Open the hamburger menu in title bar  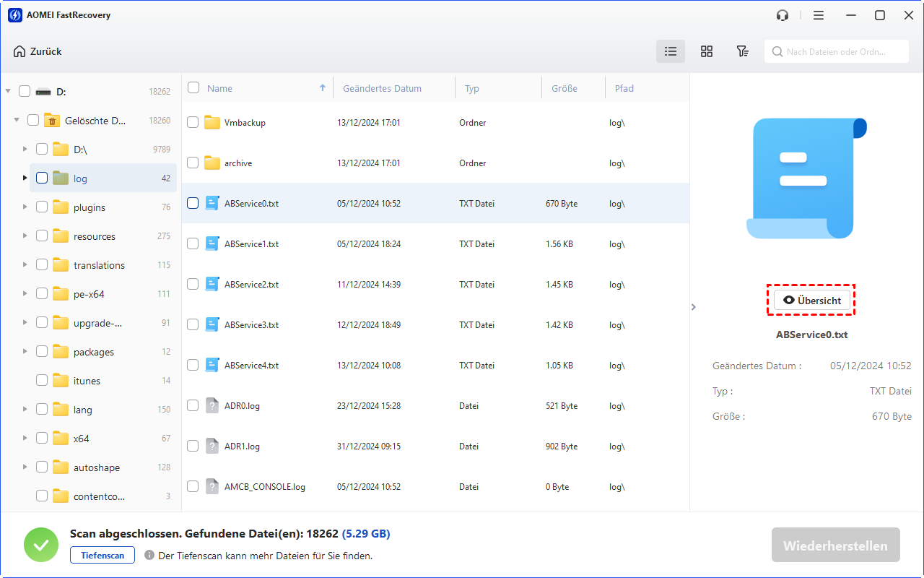point(818,15)
